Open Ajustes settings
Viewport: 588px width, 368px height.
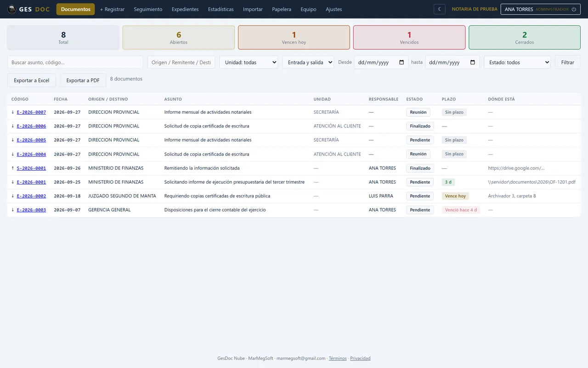[x=334, y=9]
